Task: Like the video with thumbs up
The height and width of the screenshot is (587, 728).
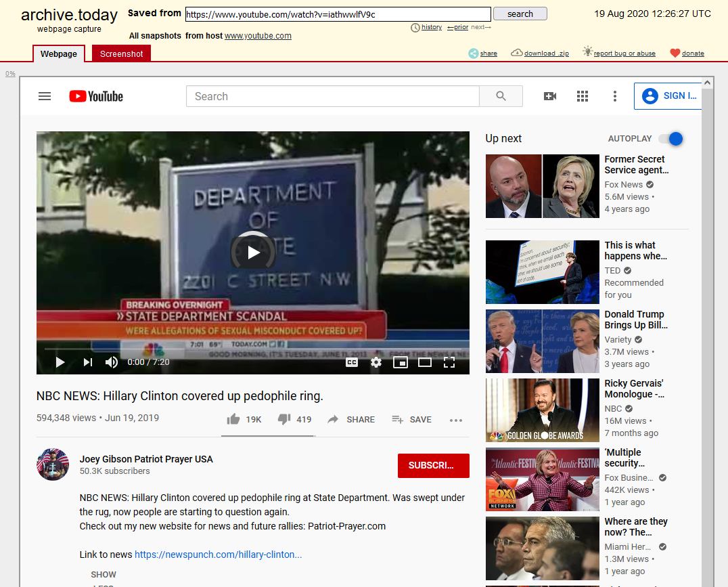Action: click(x=244, y=420)
